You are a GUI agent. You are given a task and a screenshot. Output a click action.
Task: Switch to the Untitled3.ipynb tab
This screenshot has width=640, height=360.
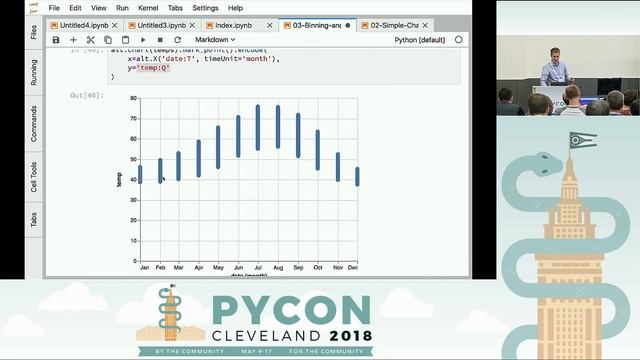coord(162,25)
